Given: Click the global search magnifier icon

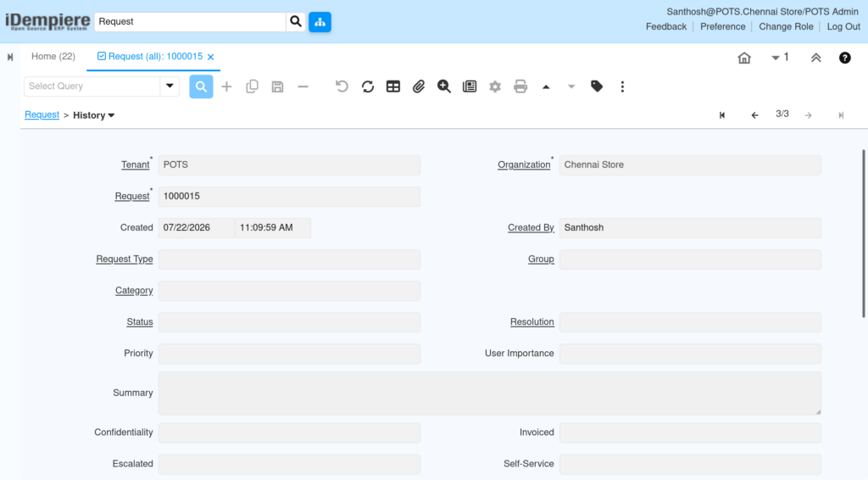Looking at the screenshot, I should coord(296,21).
